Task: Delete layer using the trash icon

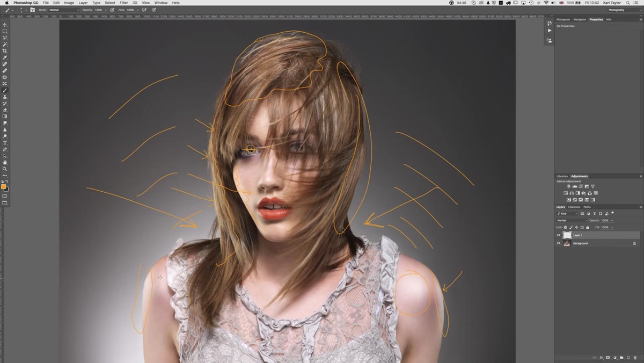Action: tap(635, 357)
